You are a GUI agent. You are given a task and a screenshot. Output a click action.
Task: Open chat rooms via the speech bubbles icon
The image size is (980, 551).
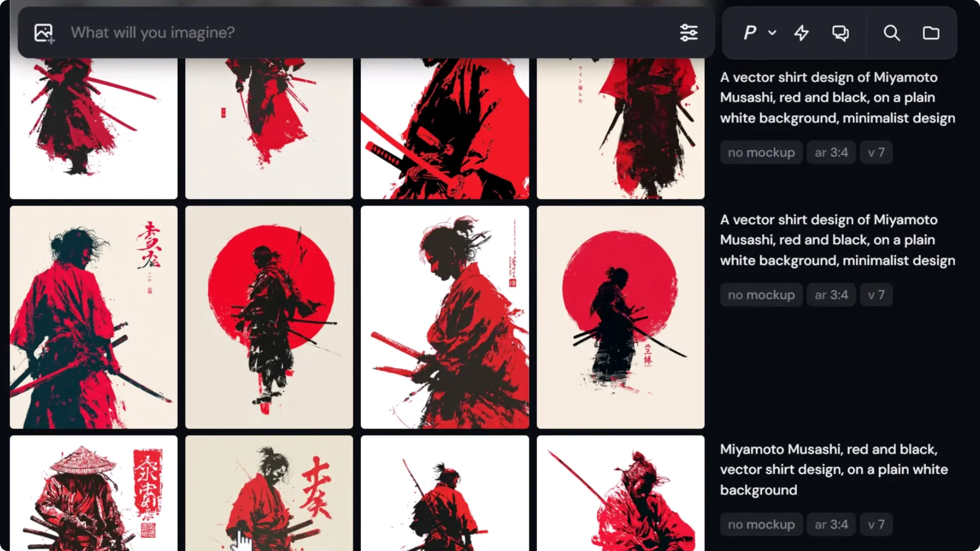point(840,33)
